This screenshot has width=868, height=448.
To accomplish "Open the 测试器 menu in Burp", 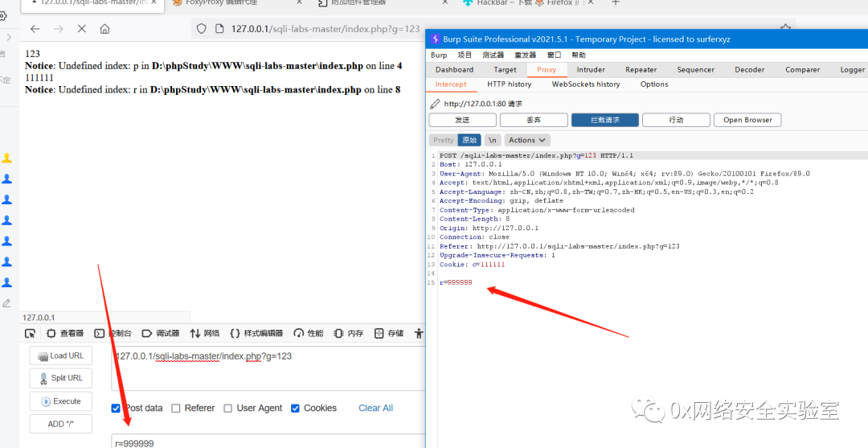I will click(493, 55).
